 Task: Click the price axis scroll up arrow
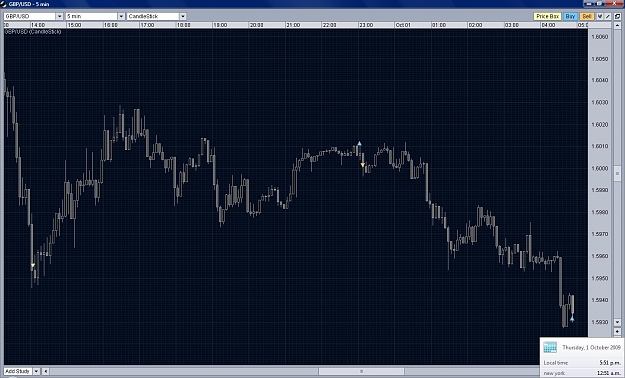tap(617, 25)
